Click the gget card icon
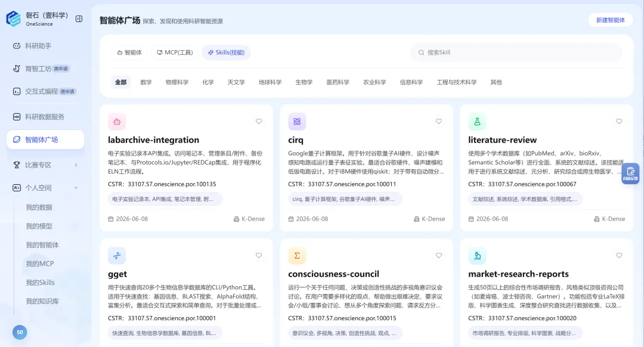The height and width of the screenshot is (347, 644). tap(117, 255)
